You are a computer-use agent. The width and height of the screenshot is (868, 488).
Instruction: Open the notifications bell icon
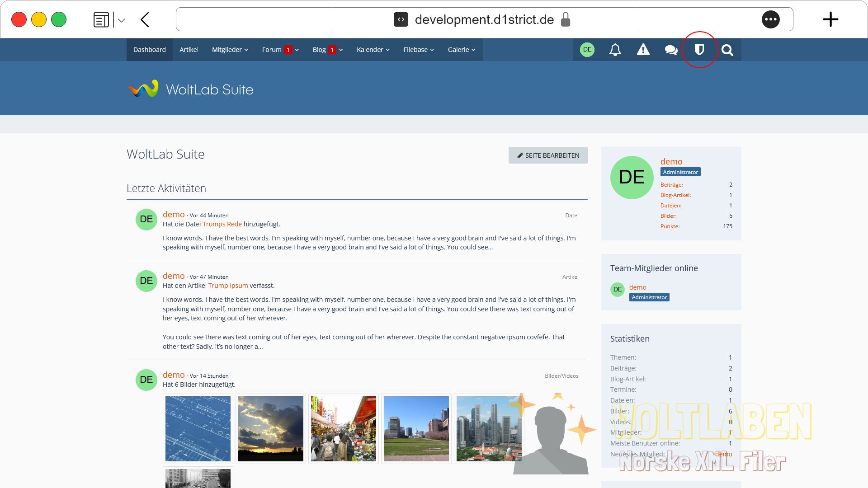coord(615,50)
